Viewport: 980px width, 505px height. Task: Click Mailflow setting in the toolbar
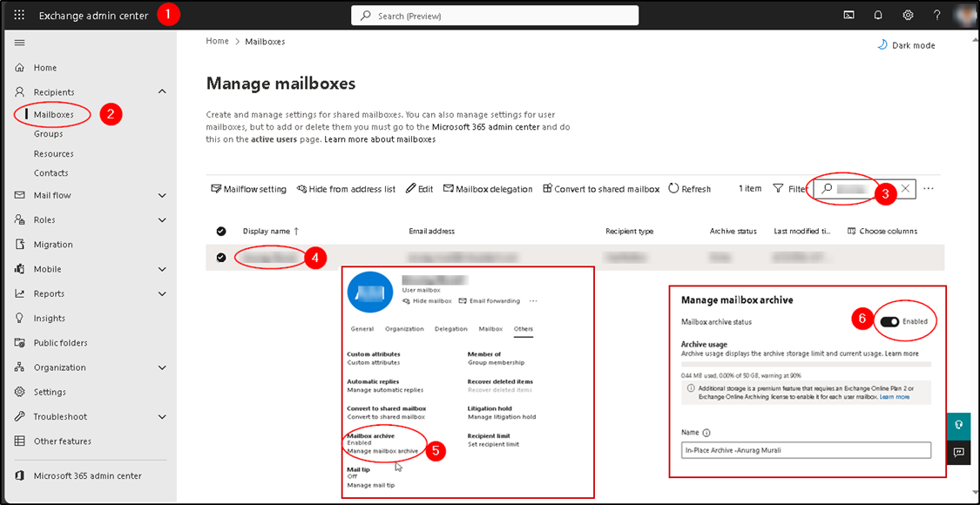point(249,189)
